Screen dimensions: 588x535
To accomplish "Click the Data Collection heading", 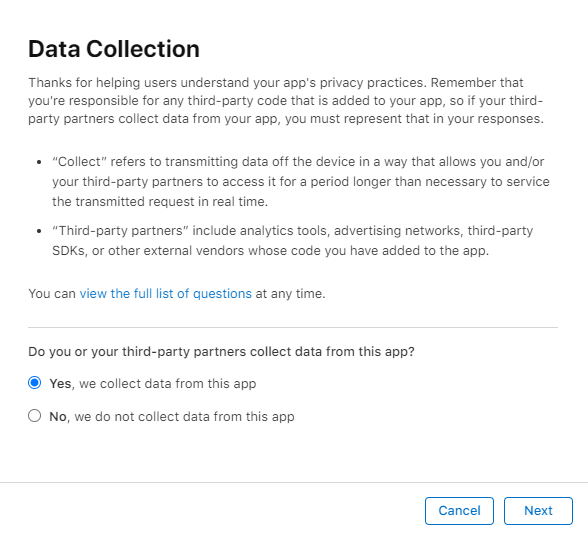I will click(x=114, y=49).
